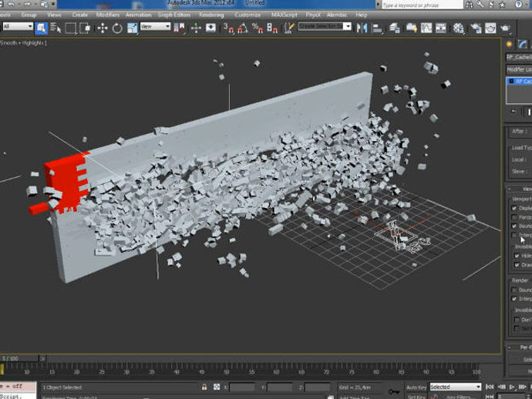This screenshot has height=399, width=532.
Task: Choose the Rectangular Selection Region tool
Action: click(x=70, y=28)
